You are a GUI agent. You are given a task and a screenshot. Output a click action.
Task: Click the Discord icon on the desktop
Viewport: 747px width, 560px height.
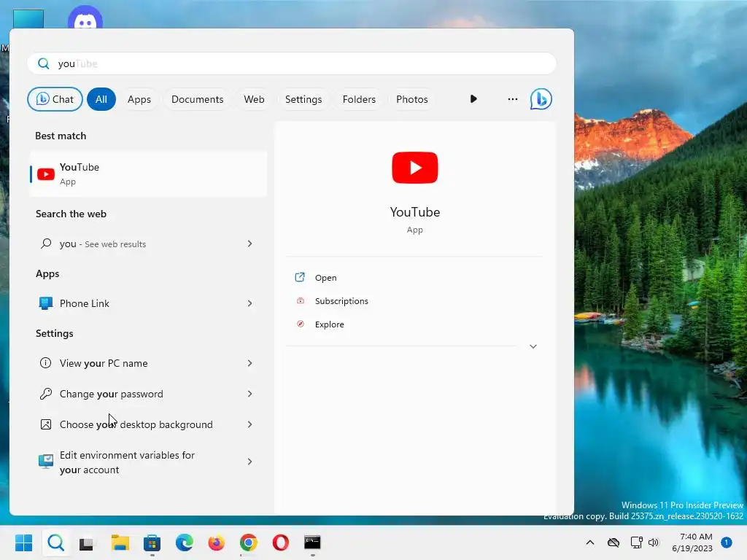[85, 18]
